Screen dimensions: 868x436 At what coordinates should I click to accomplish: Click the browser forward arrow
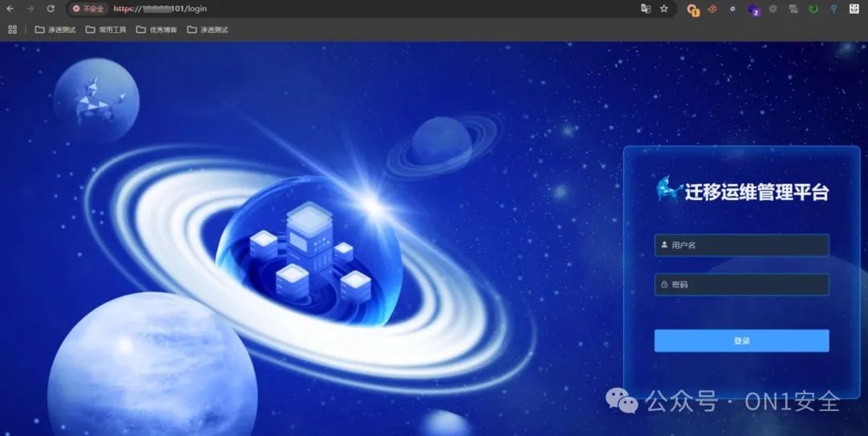point(30,9)
